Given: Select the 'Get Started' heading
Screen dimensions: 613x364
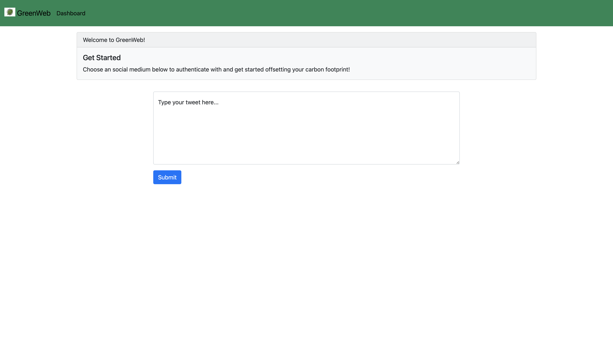Looking at the screenshot, I should click(102, 58).
